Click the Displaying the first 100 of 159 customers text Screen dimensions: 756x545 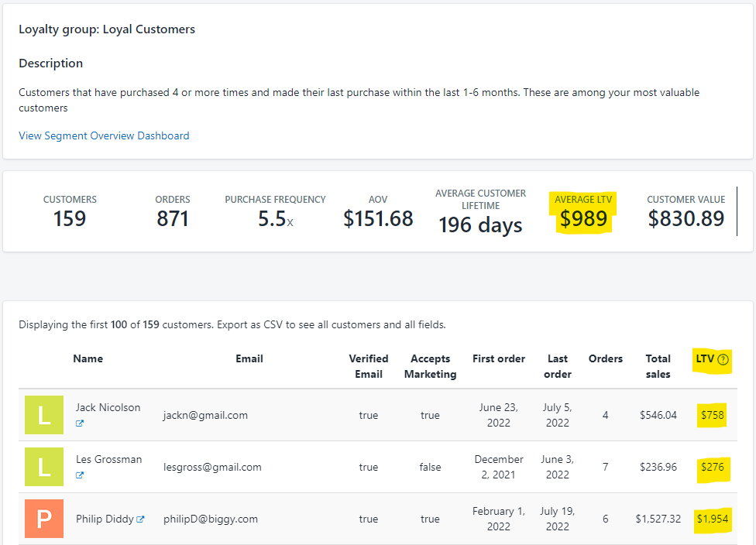(232, 325)
